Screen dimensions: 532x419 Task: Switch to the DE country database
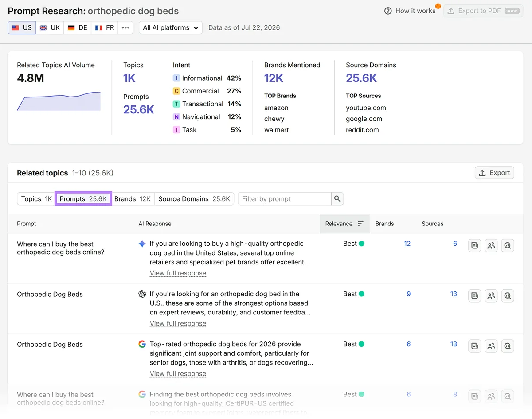click(78, 27)
